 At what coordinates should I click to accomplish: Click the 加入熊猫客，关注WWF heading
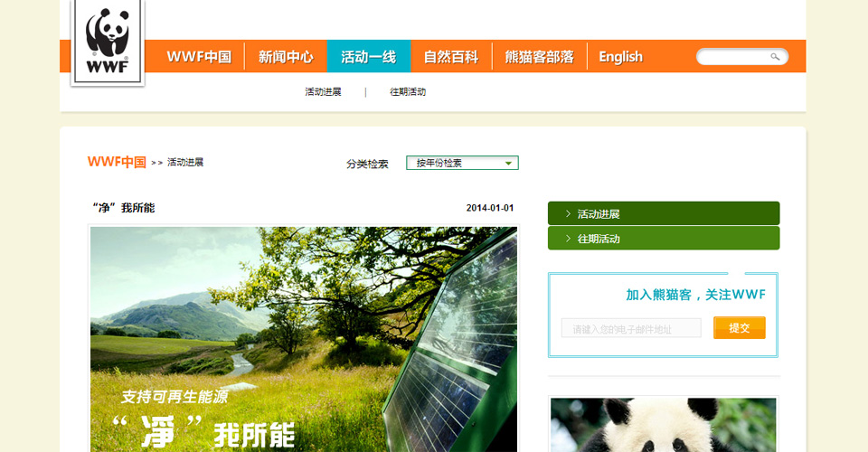tap(696, 295)
